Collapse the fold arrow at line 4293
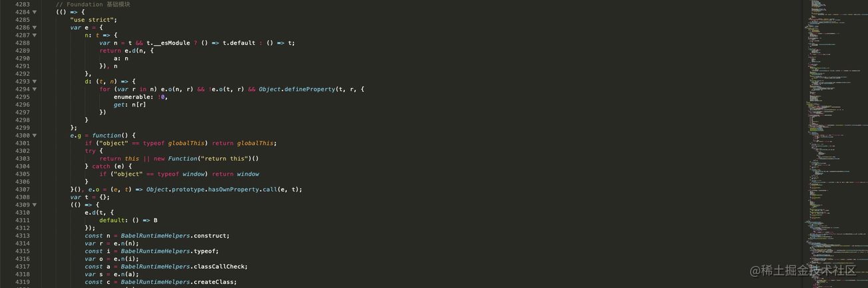Viewport: 868px width, 288px height. coord(35,81)
